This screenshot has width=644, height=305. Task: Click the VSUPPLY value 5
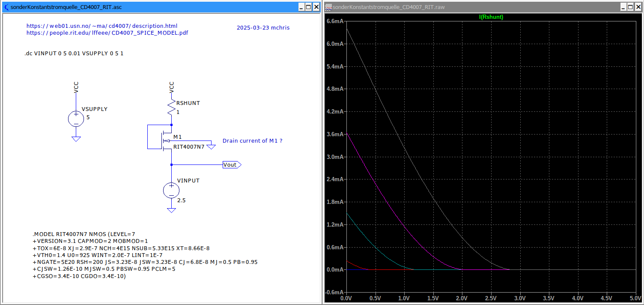coord(88,117)
